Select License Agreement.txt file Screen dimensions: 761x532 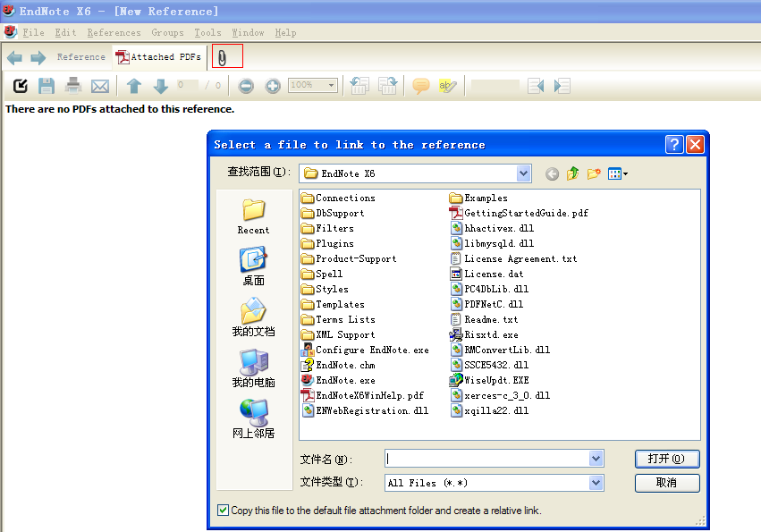[x=513, y=258]
